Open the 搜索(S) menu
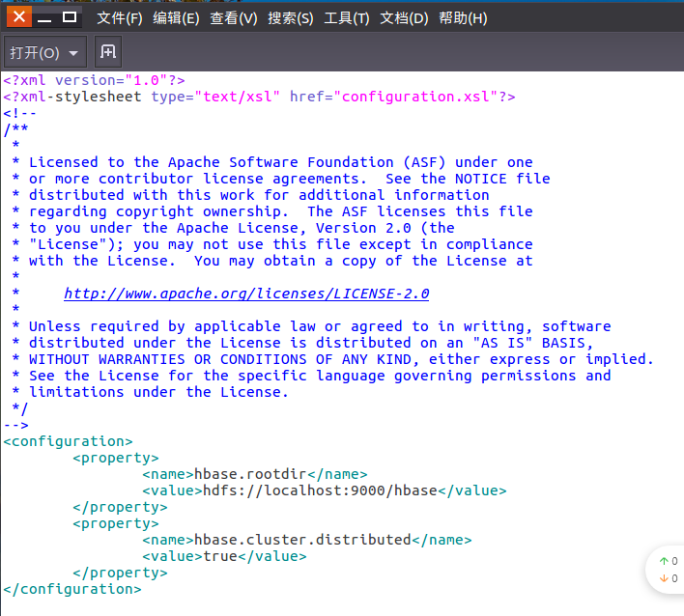 pyautogui.click(x=290, y=18)
